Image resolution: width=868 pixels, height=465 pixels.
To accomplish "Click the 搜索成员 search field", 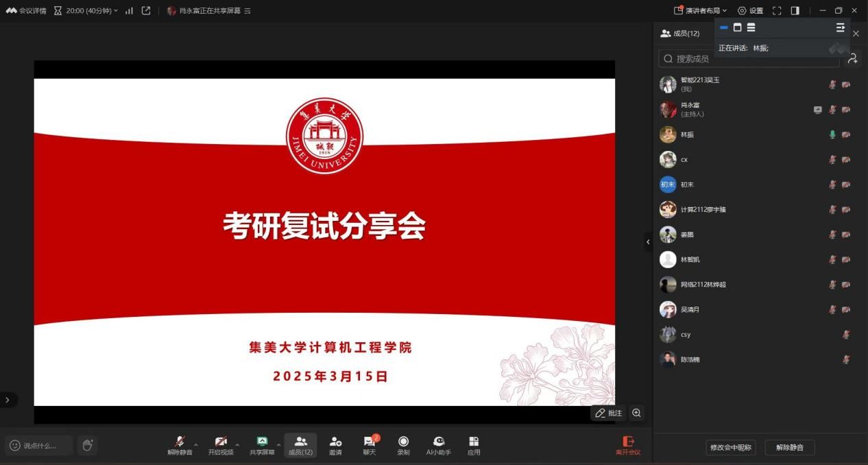I will (x=749, y=59).
